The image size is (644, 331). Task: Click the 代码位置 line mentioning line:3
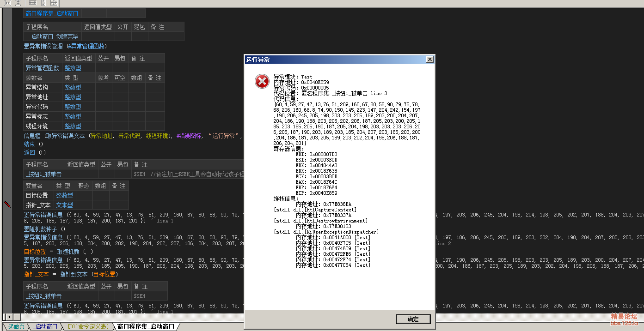331,93
